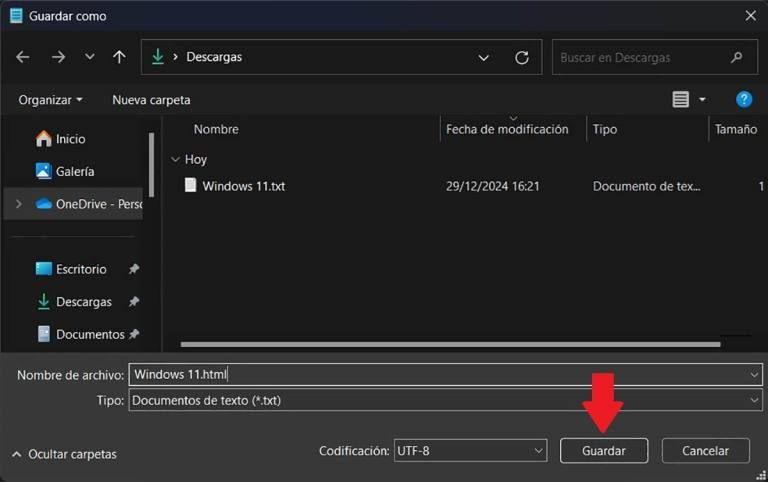Open recent locations chevron next to forward arrow
This screenshot has height=482, width=768.
point(90,57)
